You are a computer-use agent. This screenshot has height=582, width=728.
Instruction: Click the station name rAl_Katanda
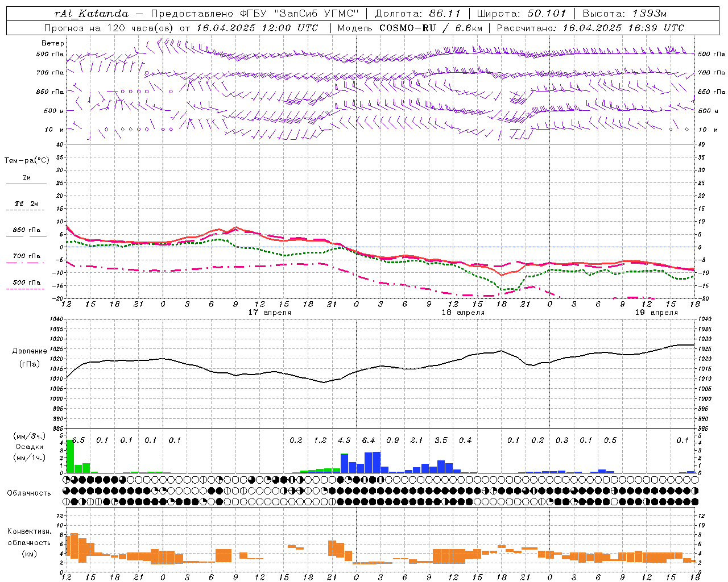tap(92, 14)
